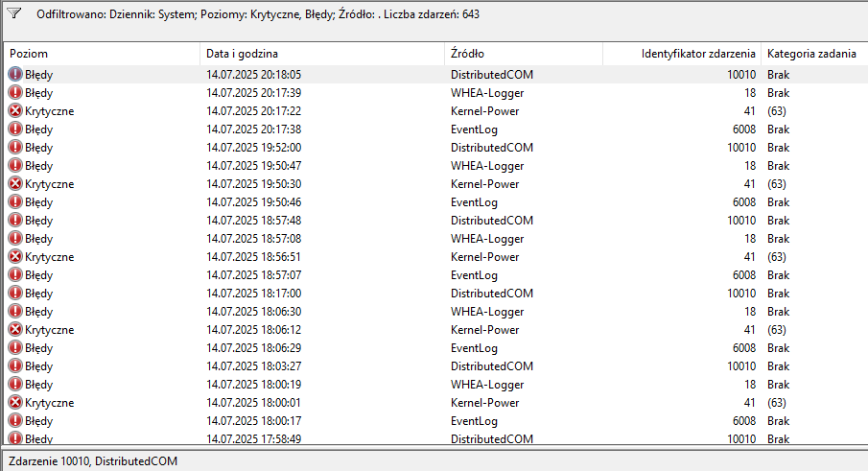Viewport: 868px width, 471px height.
Task: Click details header Zdarzenie 10010, DistributedCOM
Action: (93, 461)
